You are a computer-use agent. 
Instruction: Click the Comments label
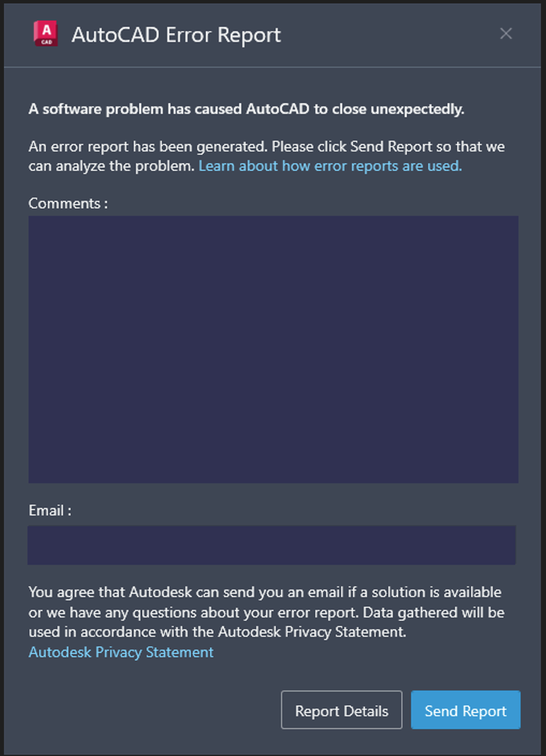(68, 203)
